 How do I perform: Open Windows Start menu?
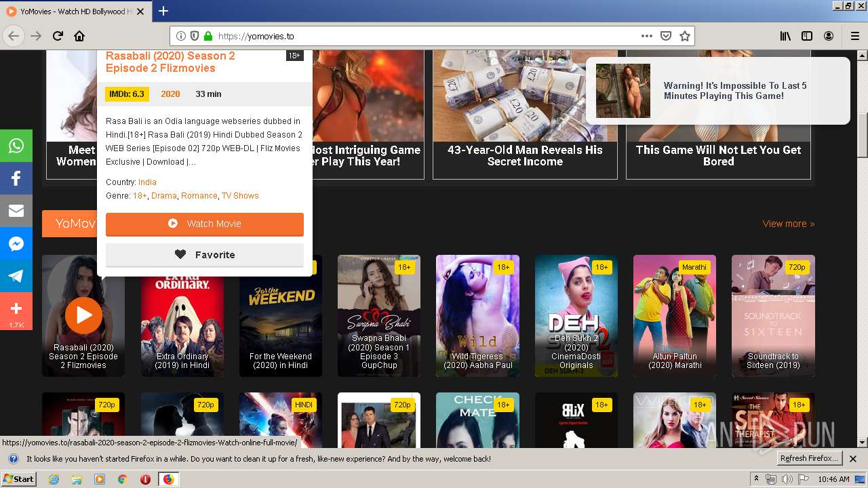point(19,479)
